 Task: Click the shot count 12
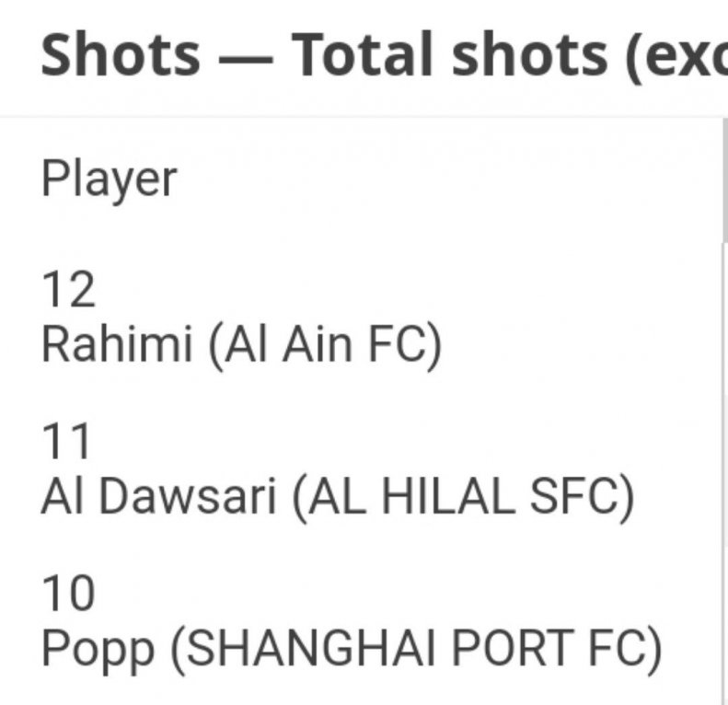click(68, 291)
